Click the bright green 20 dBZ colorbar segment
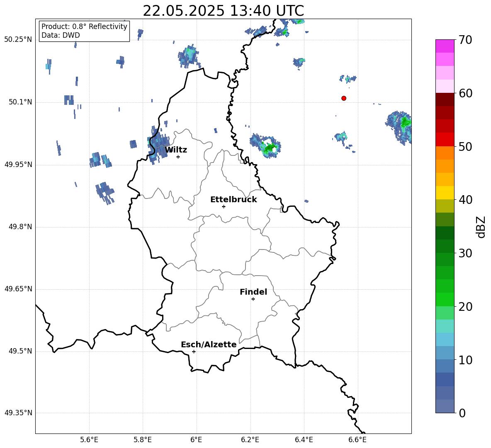The image size is (491, 448). pyautogui.click(x=445, y=299)
